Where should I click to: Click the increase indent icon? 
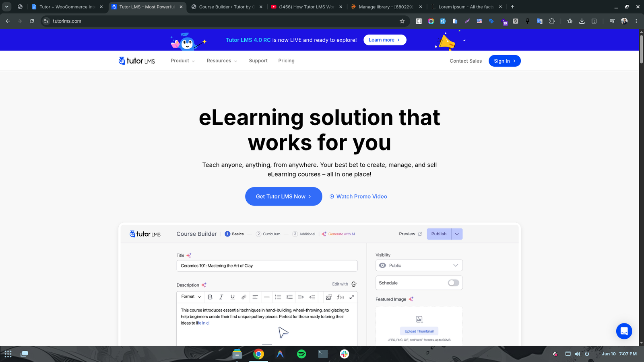click(301, 297)
